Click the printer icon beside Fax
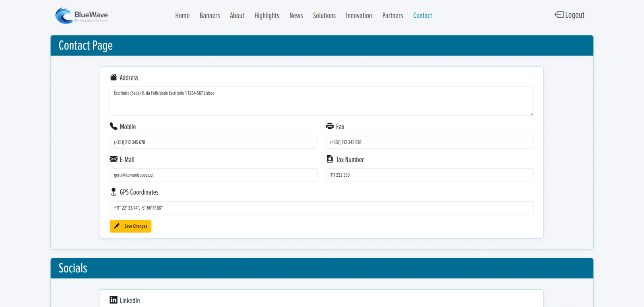This screenshot has width=644, height=307. click(x=330, y=126)
